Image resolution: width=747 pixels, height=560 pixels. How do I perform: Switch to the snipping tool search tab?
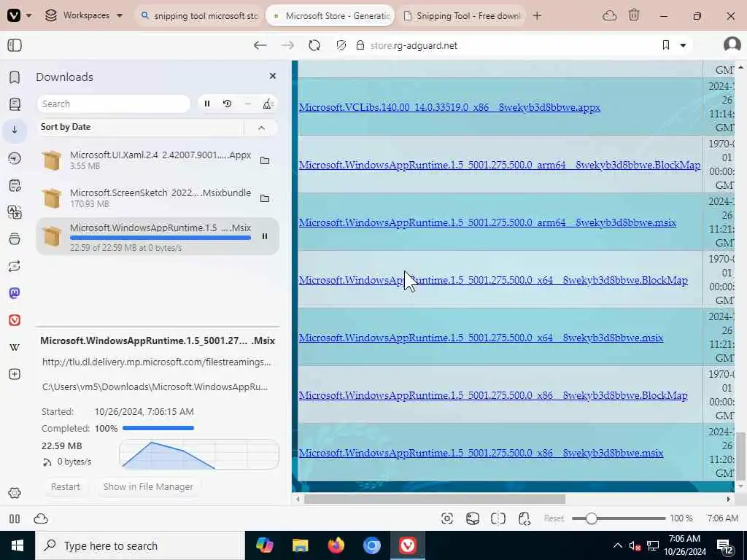pyautogui.click(x=199, y=16)
